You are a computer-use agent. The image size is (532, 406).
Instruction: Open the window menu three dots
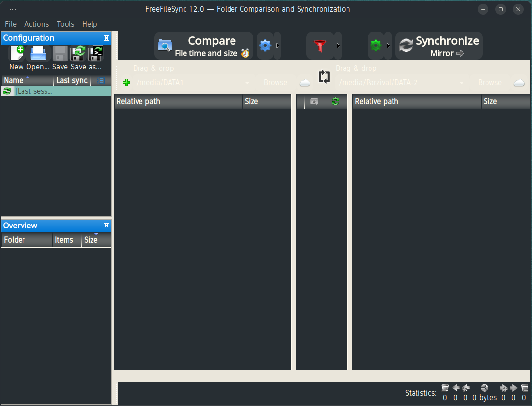tap(13, 9)
